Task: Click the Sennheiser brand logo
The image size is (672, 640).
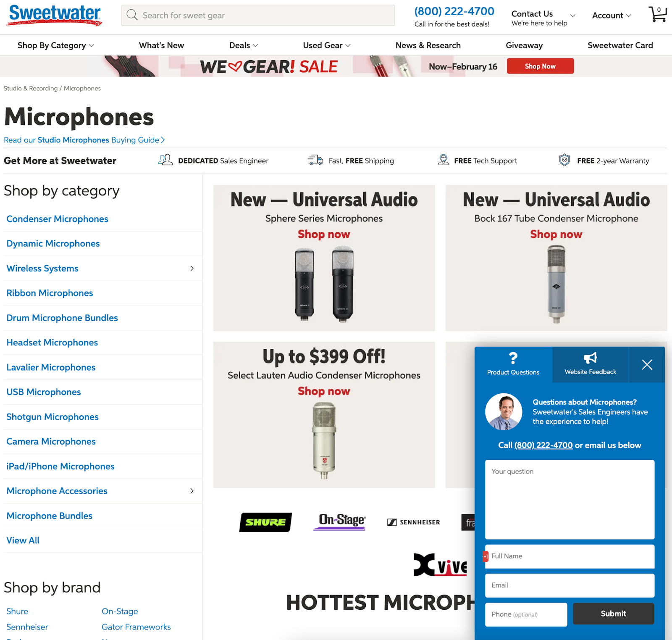Action: point(414,522)
